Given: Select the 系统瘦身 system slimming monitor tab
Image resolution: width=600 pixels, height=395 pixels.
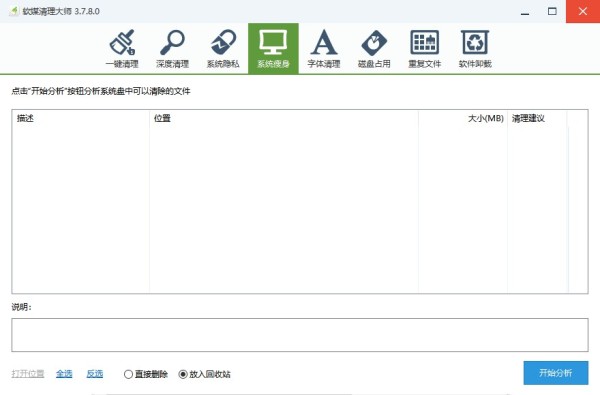Looking at the screenshot, I should pos(273,49).
